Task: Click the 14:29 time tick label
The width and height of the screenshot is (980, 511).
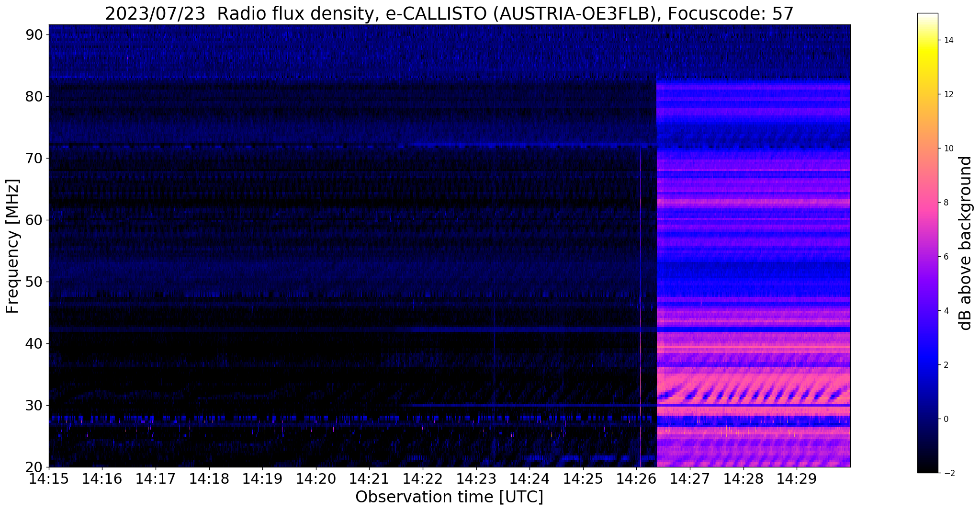Action: click(797, 478)
